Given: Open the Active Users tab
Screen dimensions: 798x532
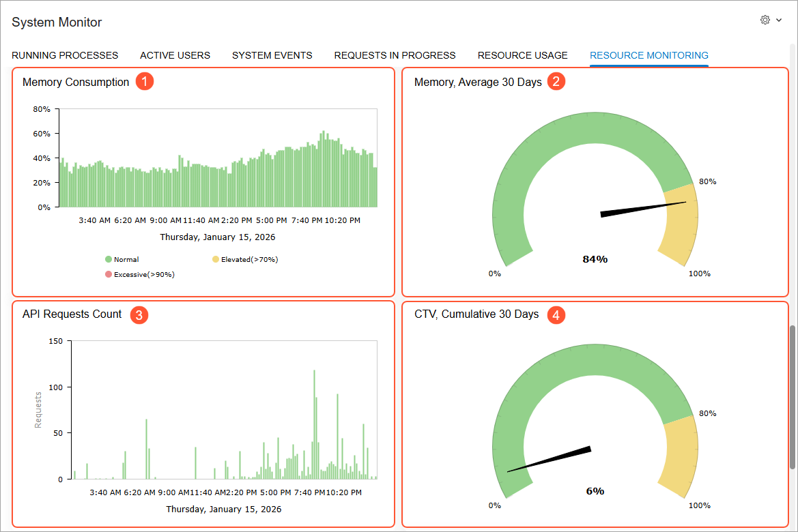Looking at the screenshot, I should click(175, 55).
